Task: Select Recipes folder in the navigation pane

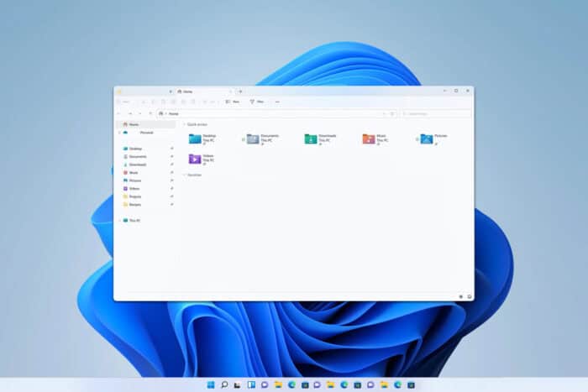Action: 146,205
